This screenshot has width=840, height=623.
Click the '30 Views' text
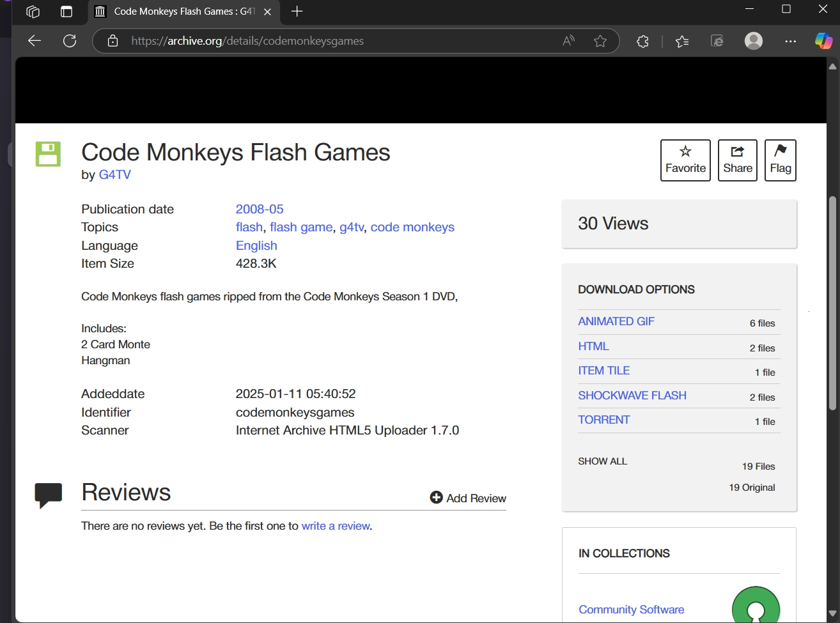(x=613, y=224)
